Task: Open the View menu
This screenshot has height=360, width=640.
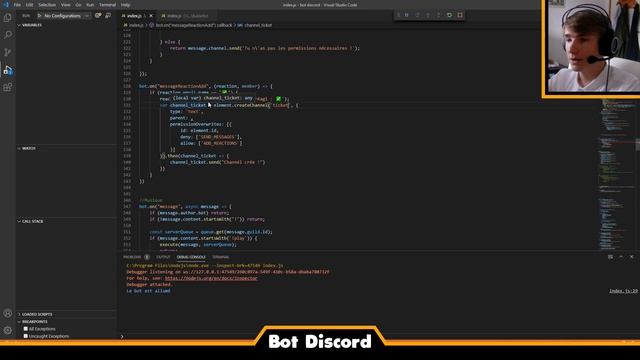Action: (x=65, y=5)
